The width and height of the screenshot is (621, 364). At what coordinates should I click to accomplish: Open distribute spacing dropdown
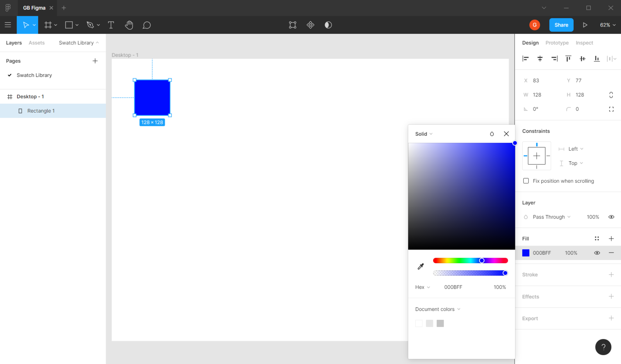click(x=612, y=58)
